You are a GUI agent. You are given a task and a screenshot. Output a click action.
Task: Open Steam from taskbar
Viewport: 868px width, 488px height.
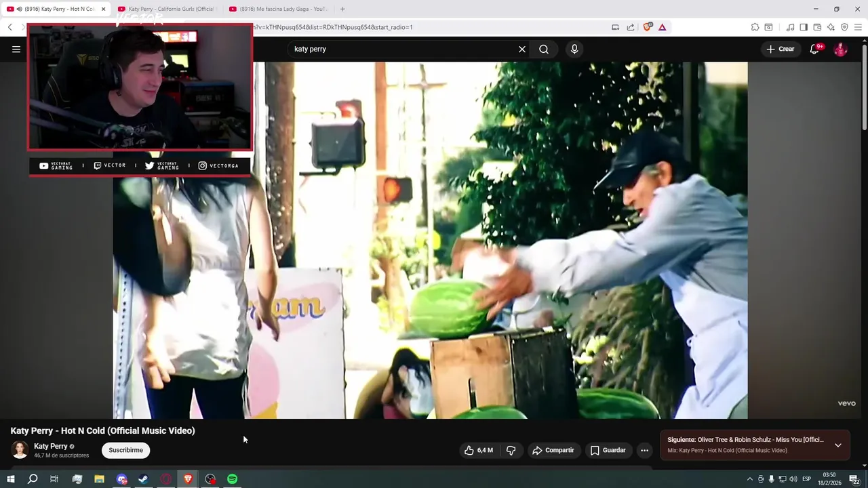144,479
